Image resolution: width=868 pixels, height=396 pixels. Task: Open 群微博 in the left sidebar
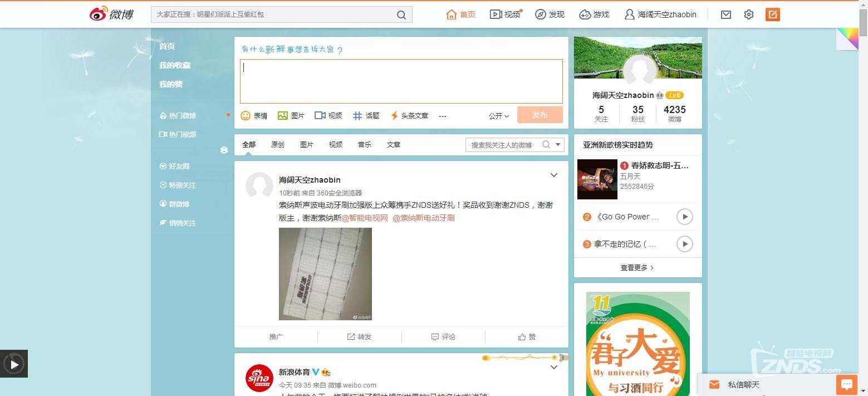pyautogui.click(x=174, y=204)
